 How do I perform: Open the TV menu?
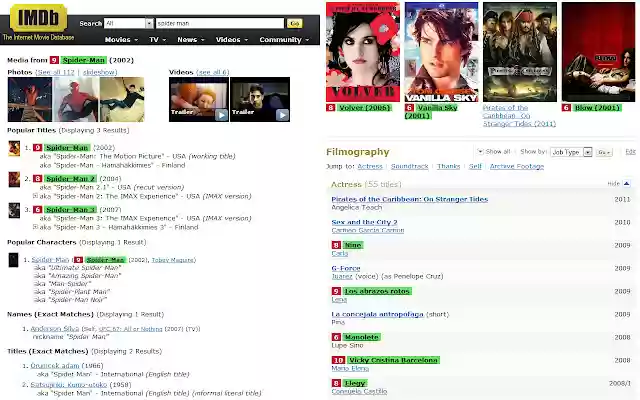(158, 40)
